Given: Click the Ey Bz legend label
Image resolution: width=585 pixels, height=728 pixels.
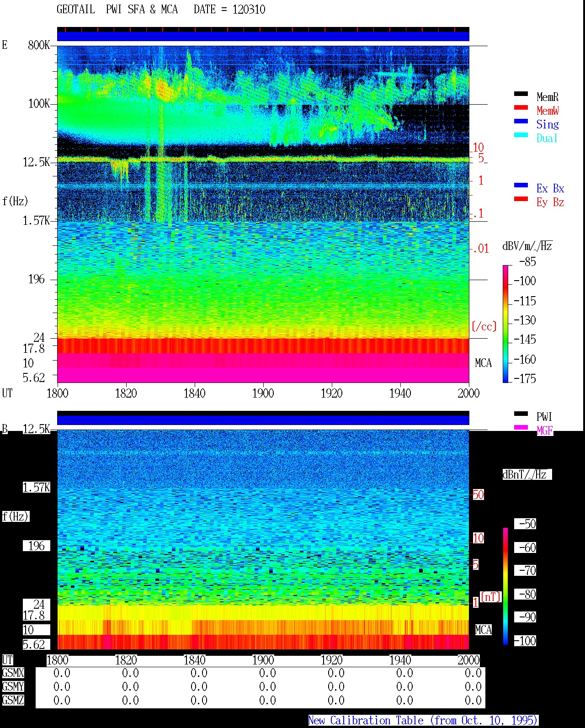Looking at the screenshot, I should pyautogui.click(x=550, y=202).
